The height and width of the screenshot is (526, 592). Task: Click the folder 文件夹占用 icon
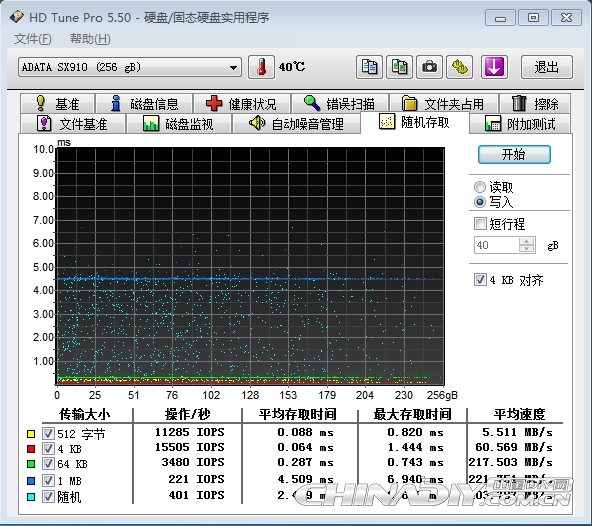coord(409,103)
